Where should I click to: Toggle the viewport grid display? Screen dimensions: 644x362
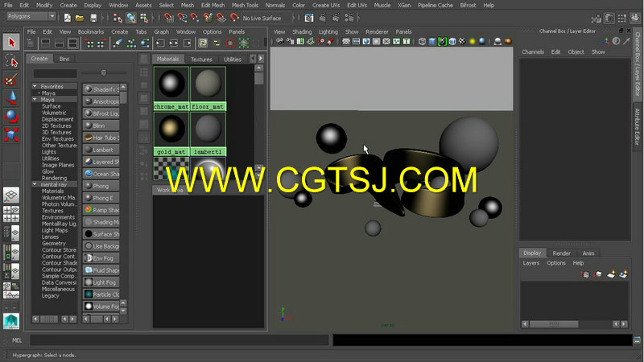(x=346, y=42)
